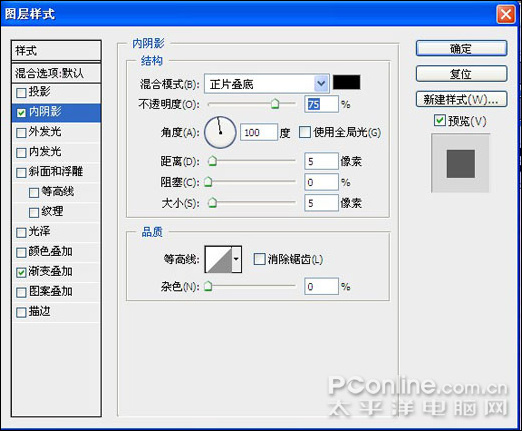Select the 描边 style row label
The height and width of the screenshot is (431, 522).
39,311
